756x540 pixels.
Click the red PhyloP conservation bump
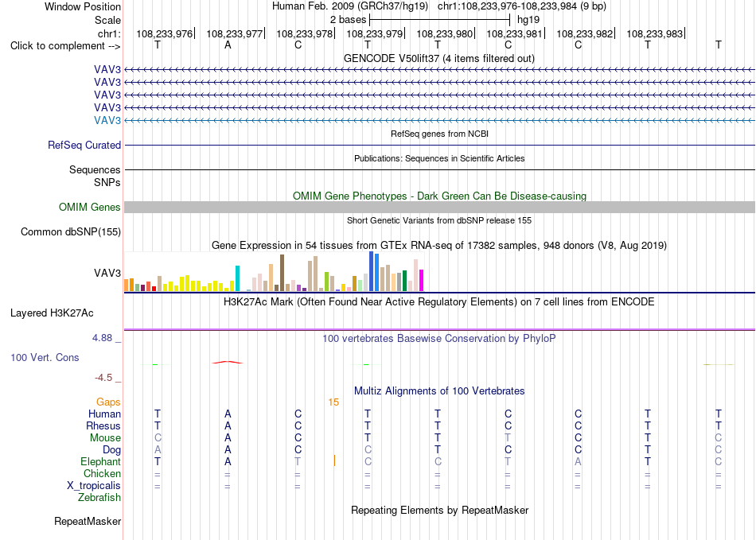[x=228, y=362]
